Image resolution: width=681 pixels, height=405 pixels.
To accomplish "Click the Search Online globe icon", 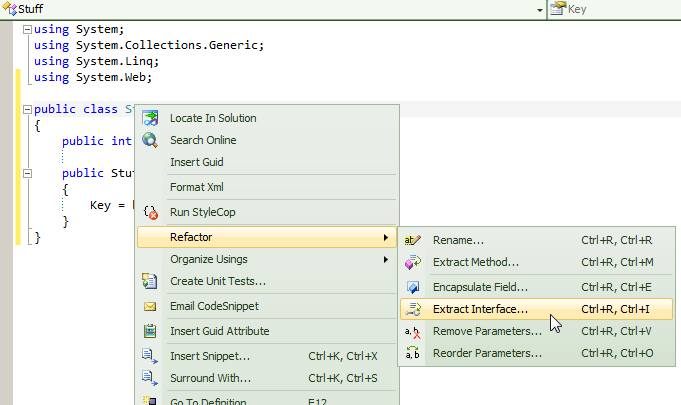I will [150, 140].
